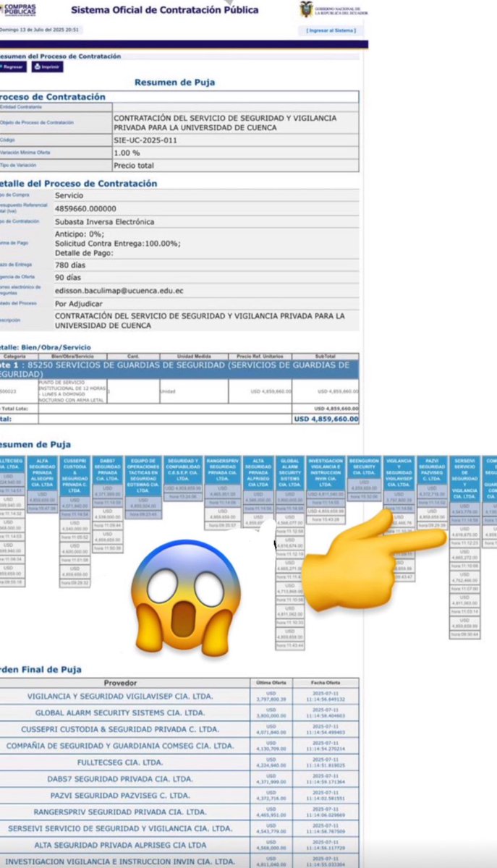Click the Servicio purchase type value
This screenshot has height=868, width=497.
pyautogui.click(x=69, y=196)
